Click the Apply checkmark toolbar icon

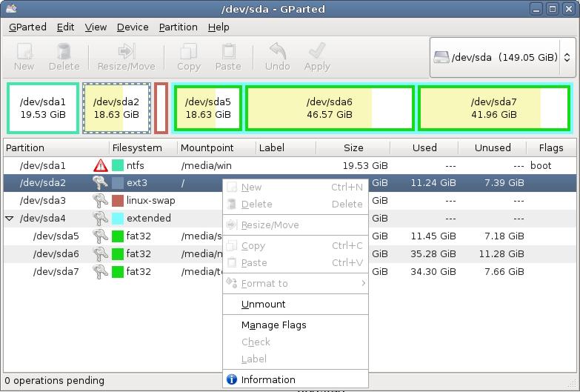point(317,51)
